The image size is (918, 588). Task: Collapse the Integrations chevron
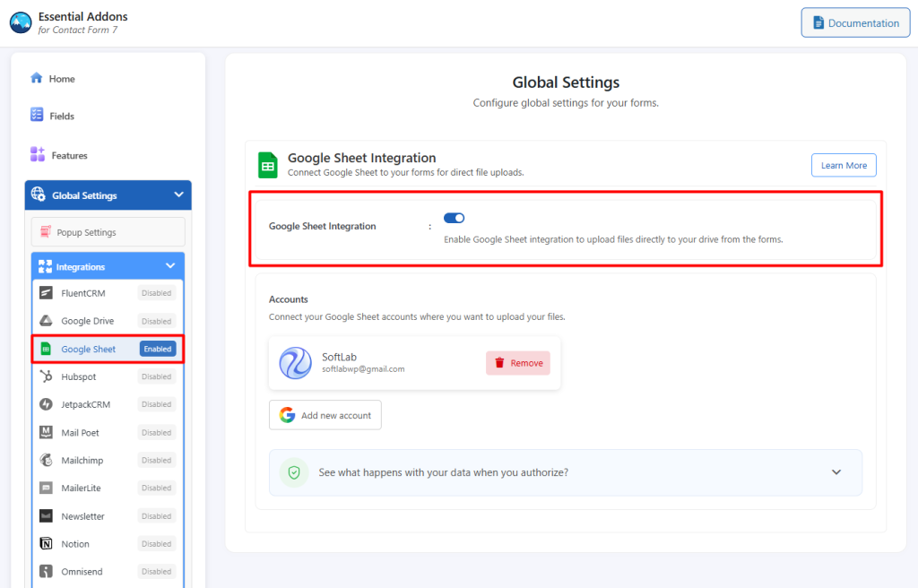tap(170, 266)
